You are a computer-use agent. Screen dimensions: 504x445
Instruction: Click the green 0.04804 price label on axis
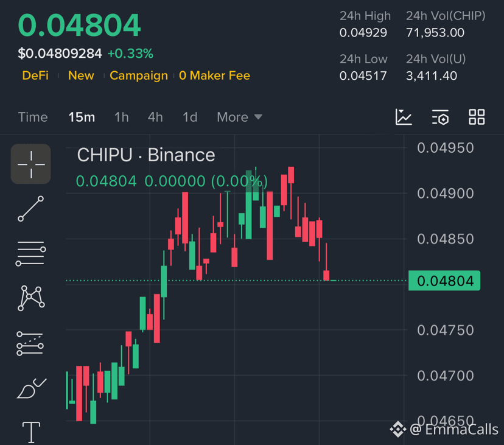444,281
